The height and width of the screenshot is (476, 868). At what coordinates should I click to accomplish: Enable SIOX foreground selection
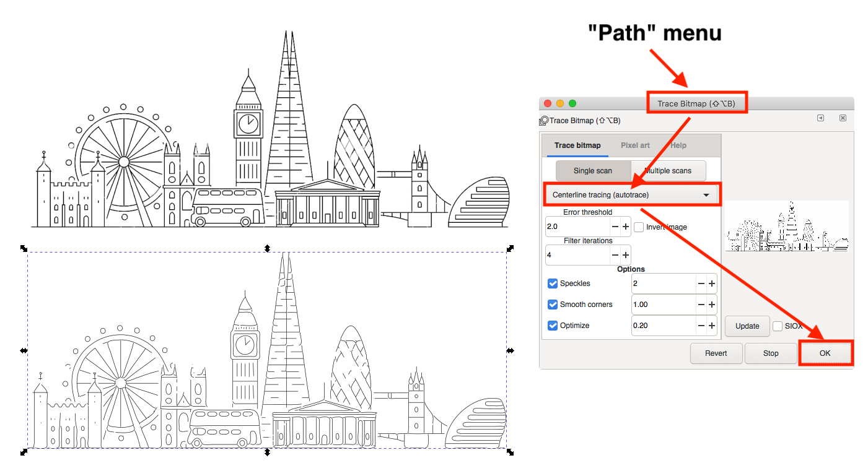click(x=778, y=326)
